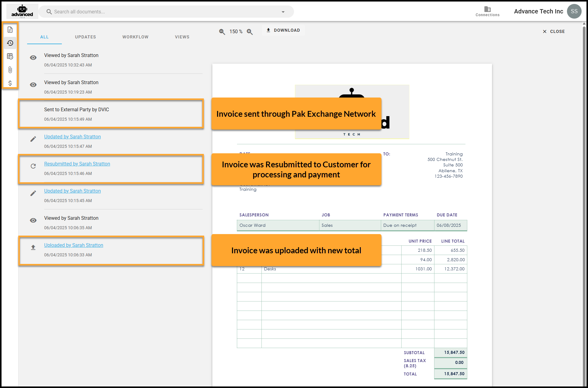Click the SS user avatar
The width and height of the screenshot is (588, 388).
click(x=574, y=11)
